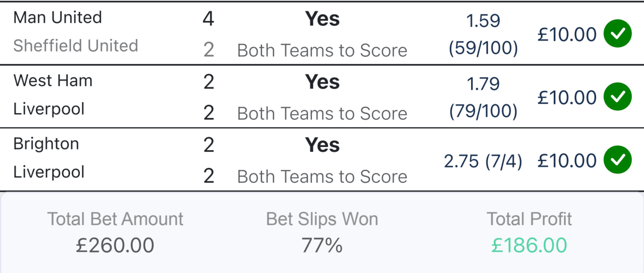Click the Bet Slips Won 77% figure
This screenshot has width=644, height=273.
click(x=322, y=246)
